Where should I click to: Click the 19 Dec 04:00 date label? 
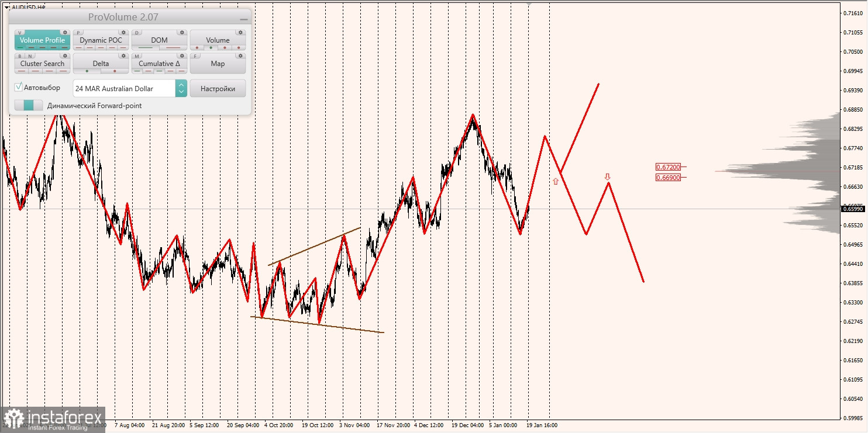point(467,425)
